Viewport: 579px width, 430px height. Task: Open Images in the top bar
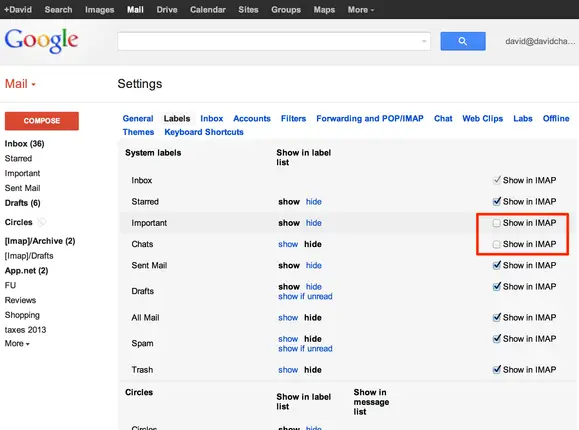coord(99,10)
